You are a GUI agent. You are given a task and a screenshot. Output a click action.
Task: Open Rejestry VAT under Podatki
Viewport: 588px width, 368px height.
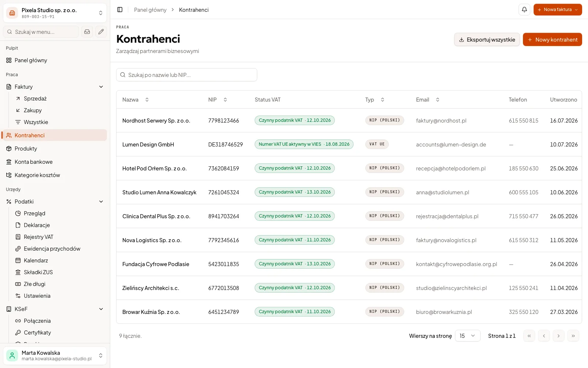[x=60, y=237]
